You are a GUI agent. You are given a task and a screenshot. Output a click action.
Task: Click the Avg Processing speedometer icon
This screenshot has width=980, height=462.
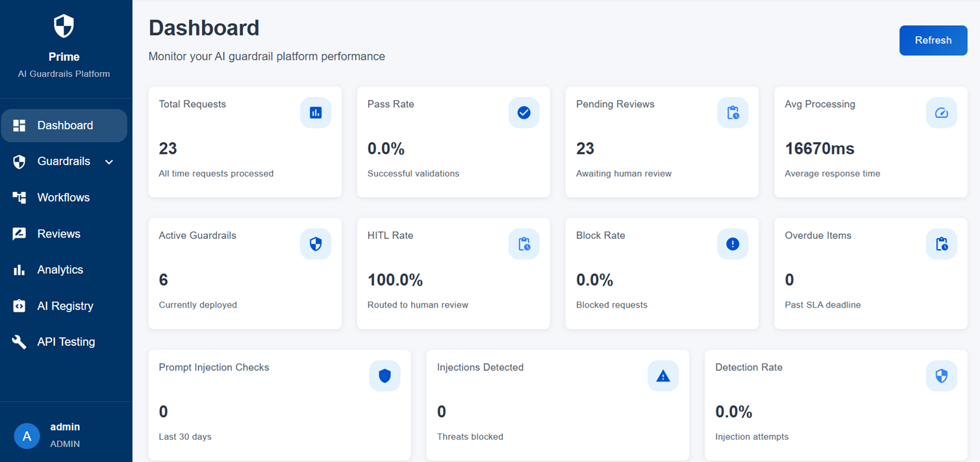click(941, 112)
